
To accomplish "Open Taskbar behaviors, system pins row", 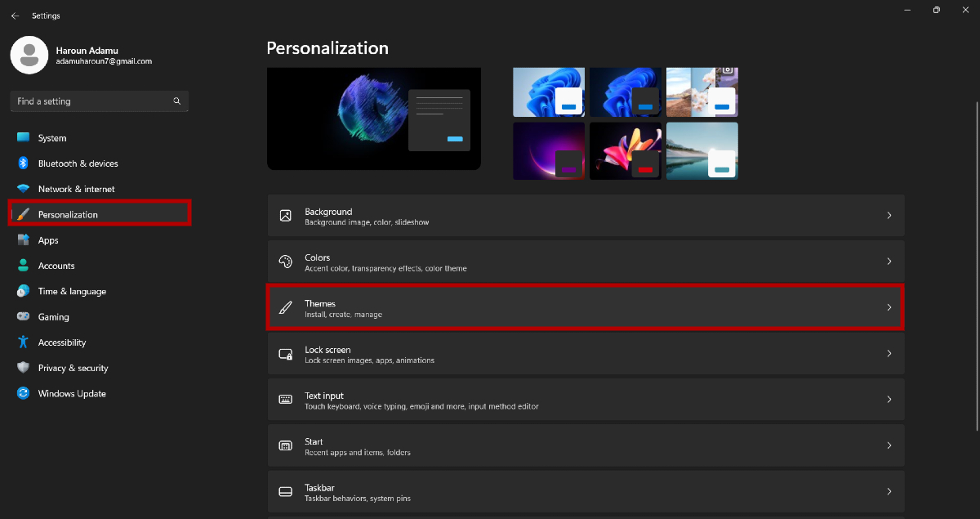I will point(586,492).
